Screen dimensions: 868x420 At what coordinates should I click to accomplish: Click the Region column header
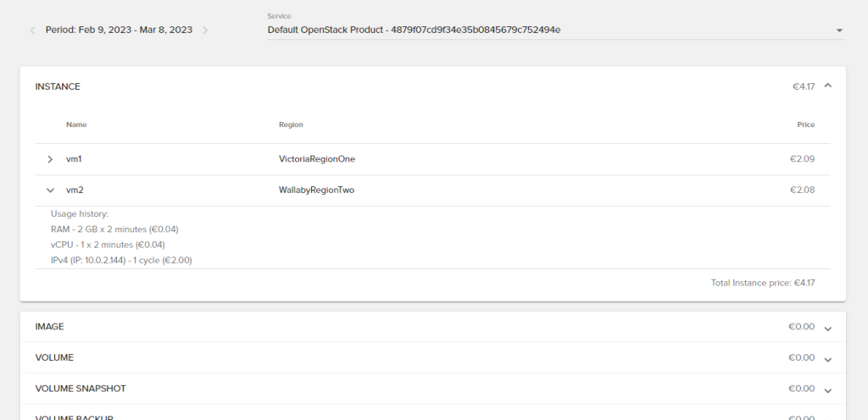(291, 124)
